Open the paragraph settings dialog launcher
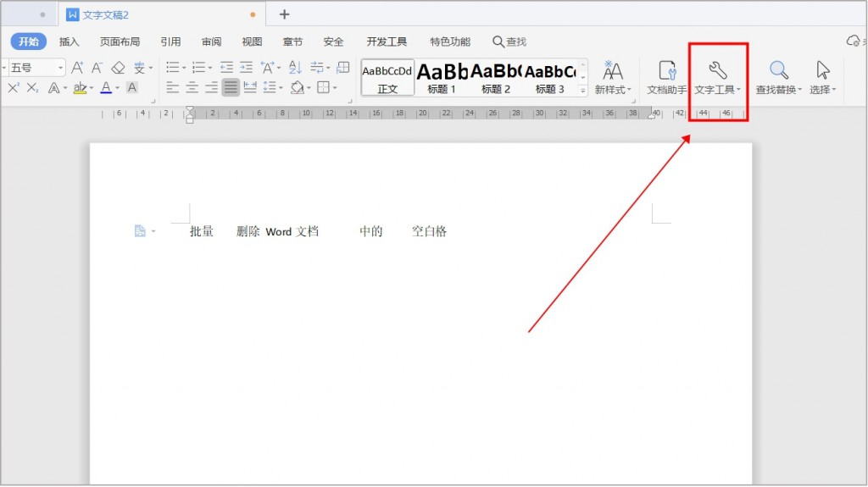This screenshot has width=868, height=487. pyautogui.click(x=349, y=102)
